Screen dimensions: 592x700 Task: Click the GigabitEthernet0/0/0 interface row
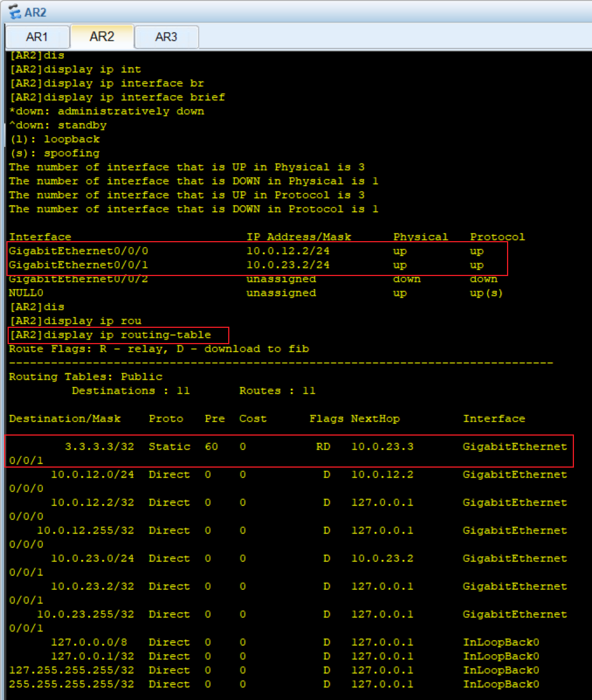coord(257,251)
